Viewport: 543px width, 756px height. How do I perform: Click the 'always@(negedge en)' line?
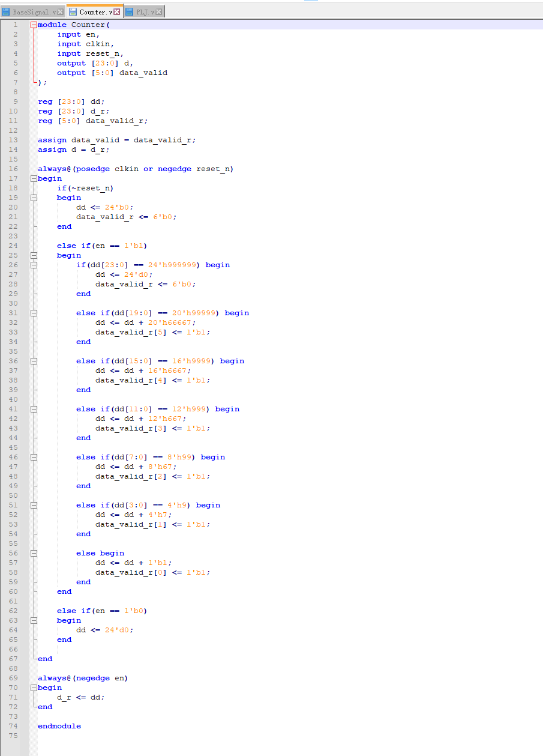(x=83, y=678)
